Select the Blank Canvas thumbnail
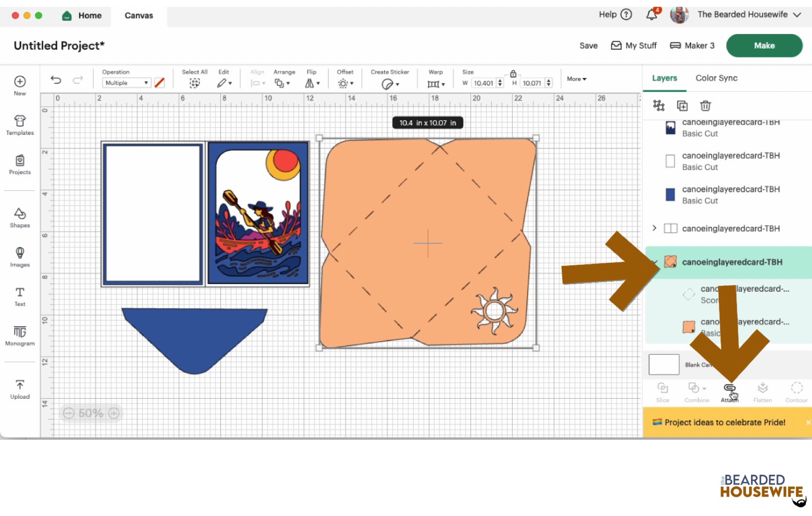812x516 pixels. [664, 364]
